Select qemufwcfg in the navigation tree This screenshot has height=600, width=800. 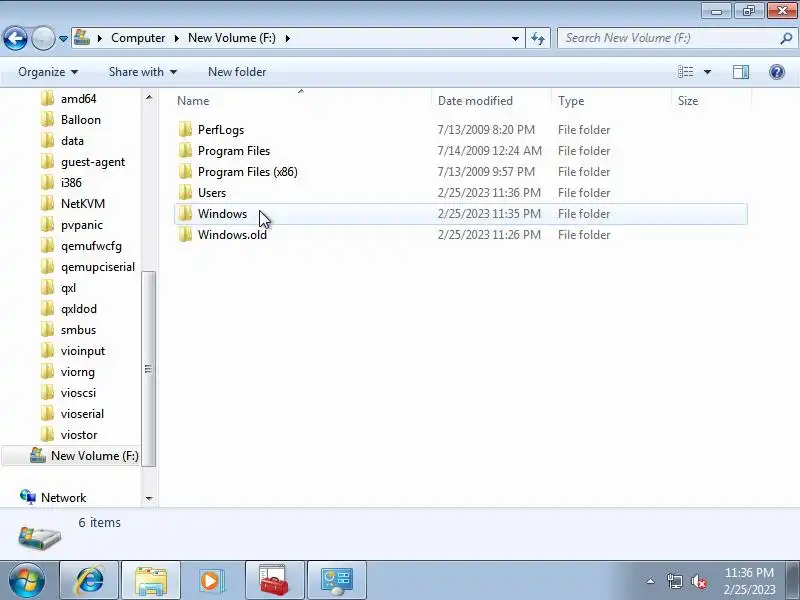(91, 246)
